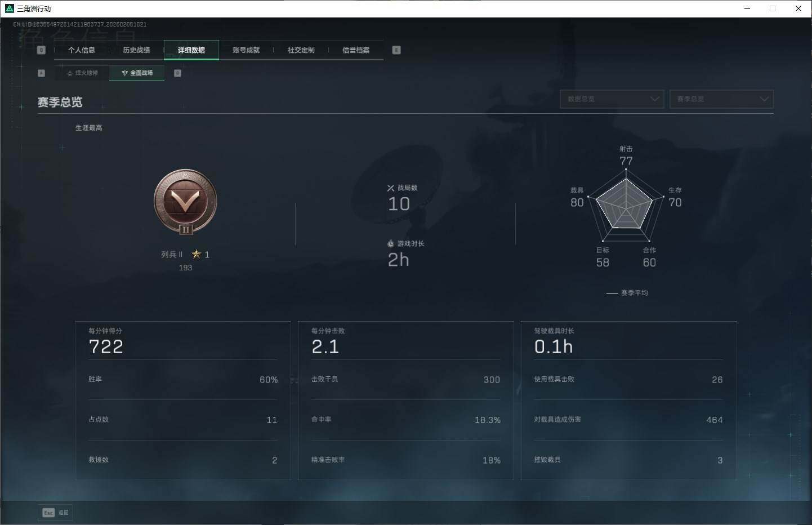Go to the 账号成就 tab
Viewport: 812px width, 525px height.
pyautogui.click(x=246, y=50)
